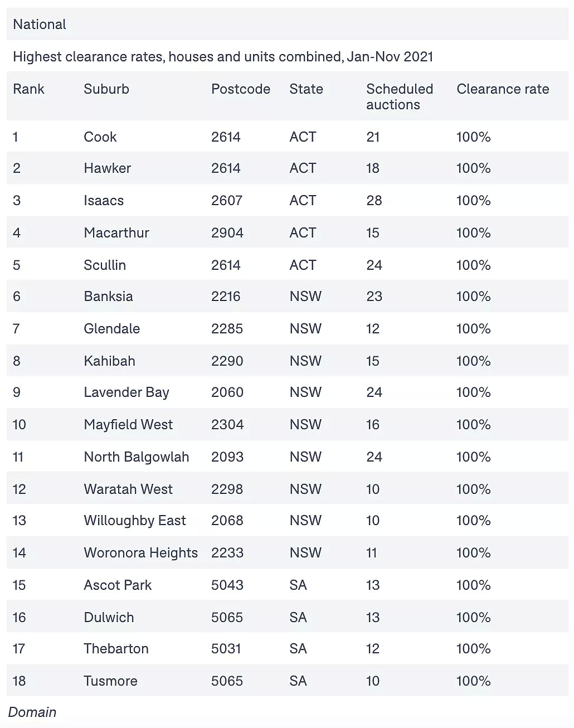Screen dimensions: 574x728
Task: Click the Scheduled auctions column header
Action: point(400,97)
